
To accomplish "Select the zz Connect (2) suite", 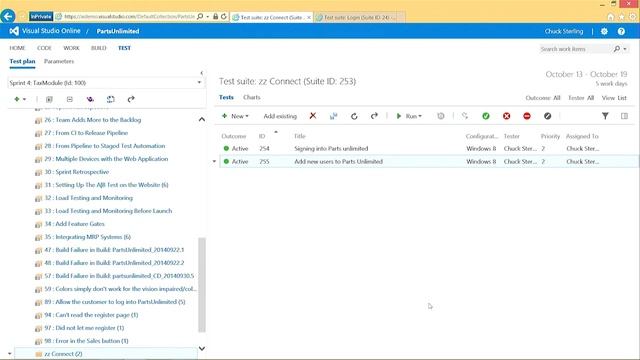I will point(63,354).
